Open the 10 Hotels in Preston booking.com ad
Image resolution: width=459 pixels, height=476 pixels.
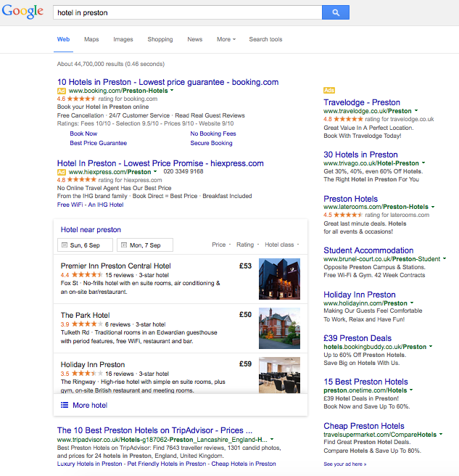pos(168,82)
